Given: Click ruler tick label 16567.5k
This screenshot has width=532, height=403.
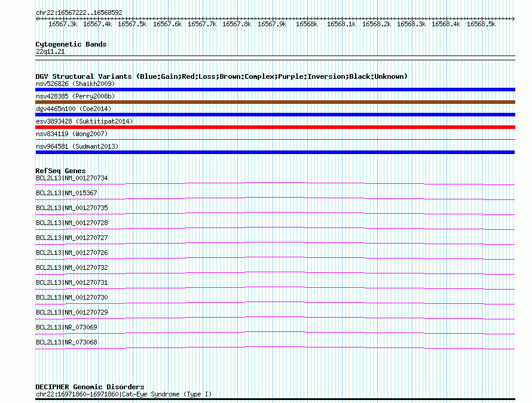Looking at the screenshot, I should (x=132, y=24).
